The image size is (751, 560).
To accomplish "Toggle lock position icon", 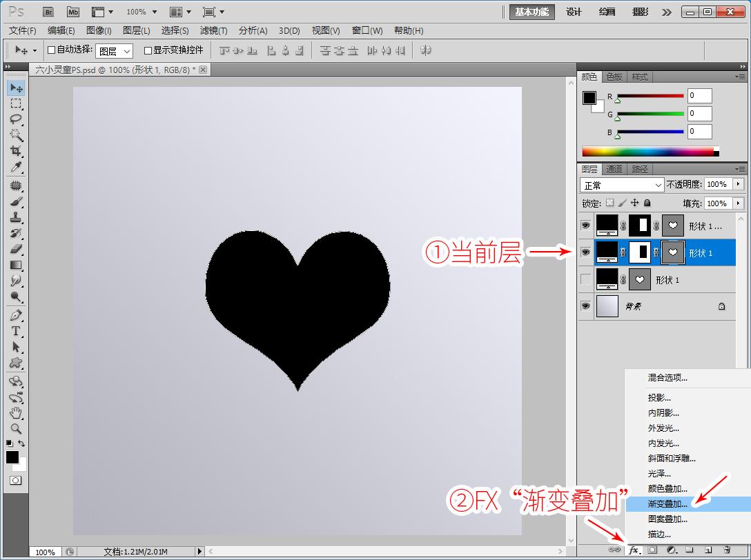I will click(x=634, y=203).
